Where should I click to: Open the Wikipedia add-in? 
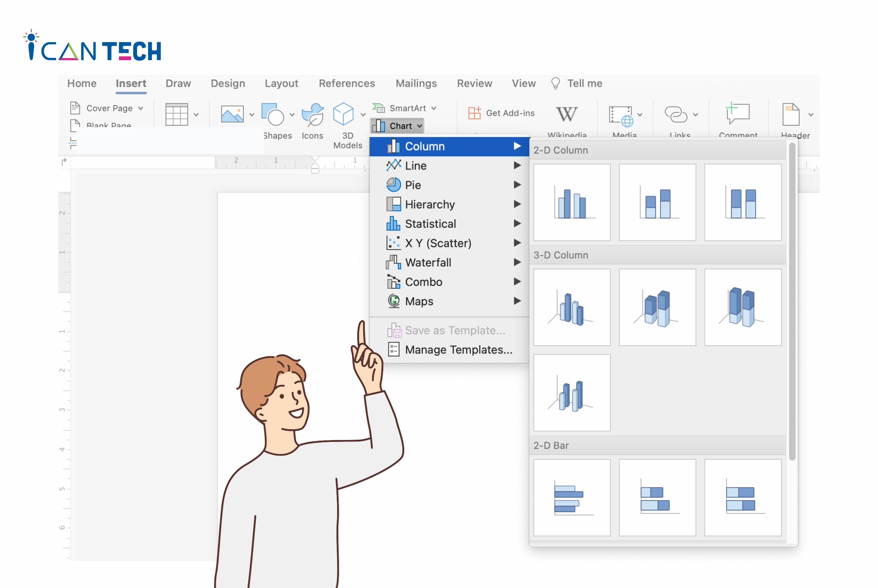pyautogui.click(x=567, y=114)
